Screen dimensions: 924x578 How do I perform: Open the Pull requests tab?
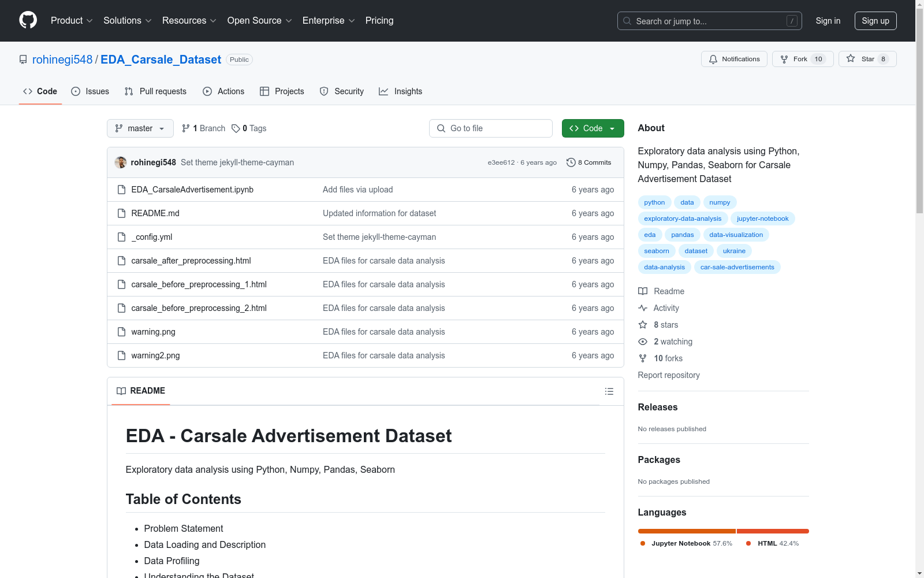click(155, 91)
